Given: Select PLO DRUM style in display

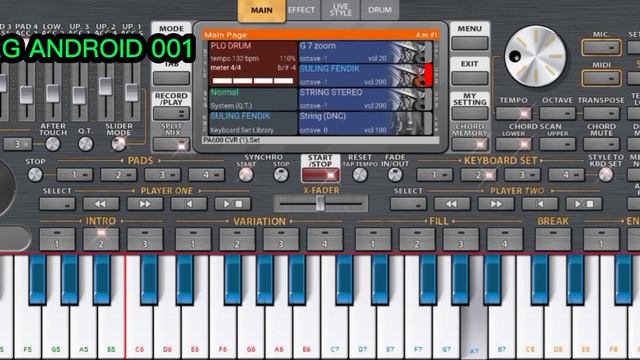Looking at the screenshot, I should (253, 63).
